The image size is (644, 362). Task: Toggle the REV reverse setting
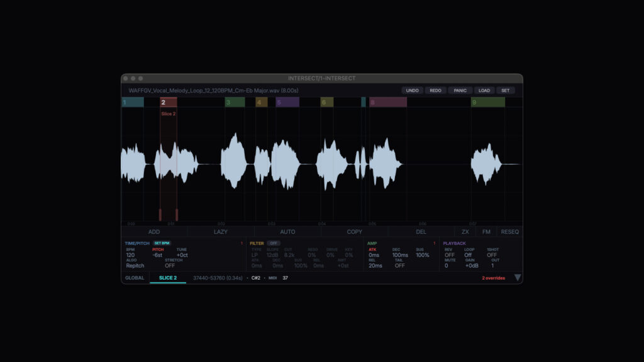coord(449,255)
